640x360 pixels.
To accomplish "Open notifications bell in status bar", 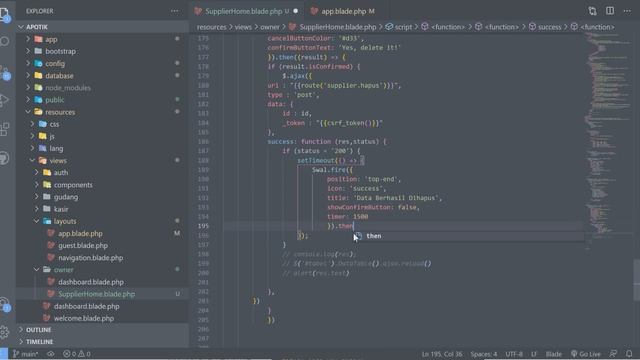I will (x=629, y=353).
